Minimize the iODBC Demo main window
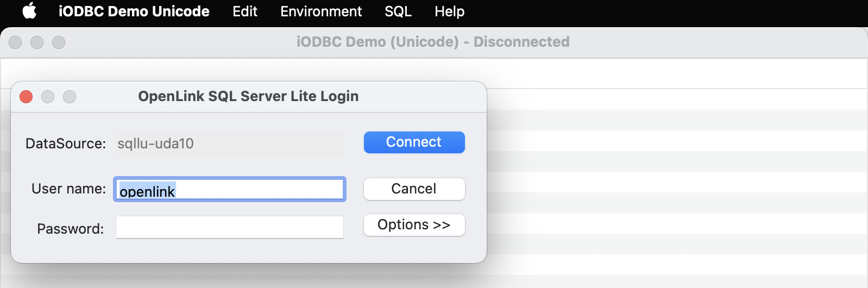This screenshot has height=288, width=868. coord(37,42)
